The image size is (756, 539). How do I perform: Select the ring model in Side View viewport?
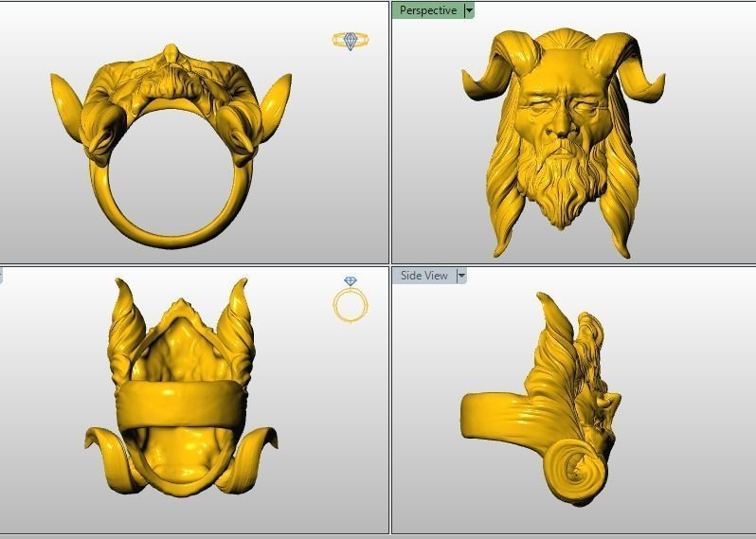541,399
